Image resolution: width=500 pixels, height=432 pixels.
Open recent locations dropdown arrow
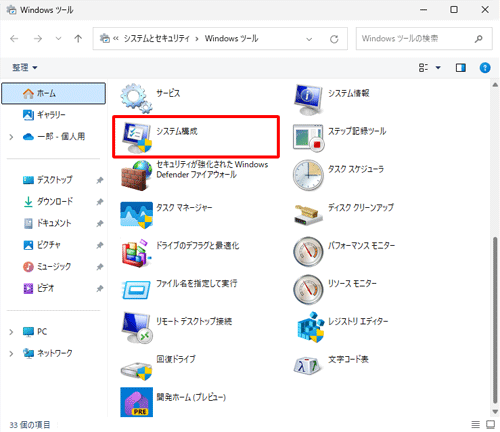tap(58, 39)
